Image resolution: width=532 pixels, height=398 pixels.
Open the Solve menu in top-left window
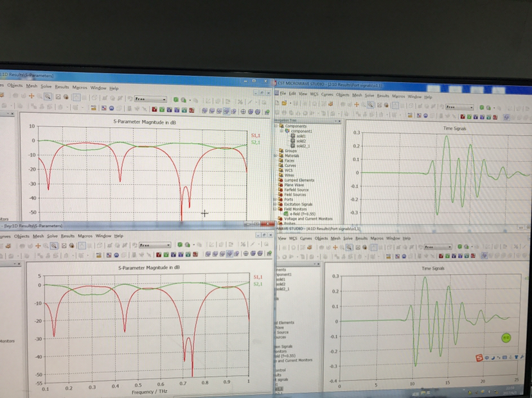pyautogui.click(x=46, y=87)
